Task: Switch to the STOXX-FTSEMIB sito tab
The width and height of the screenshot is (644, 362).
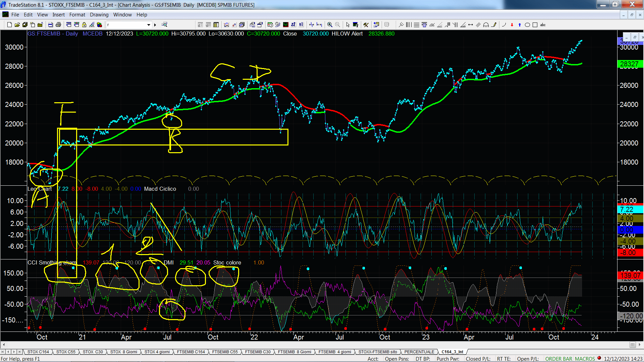Action: [x=378, y=352]
